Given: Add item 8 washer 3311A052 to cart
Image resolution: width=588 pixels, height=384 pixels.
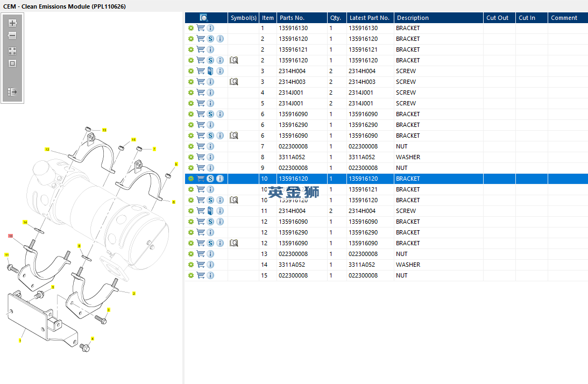Looking at the screenshot, I should [201, 157].
